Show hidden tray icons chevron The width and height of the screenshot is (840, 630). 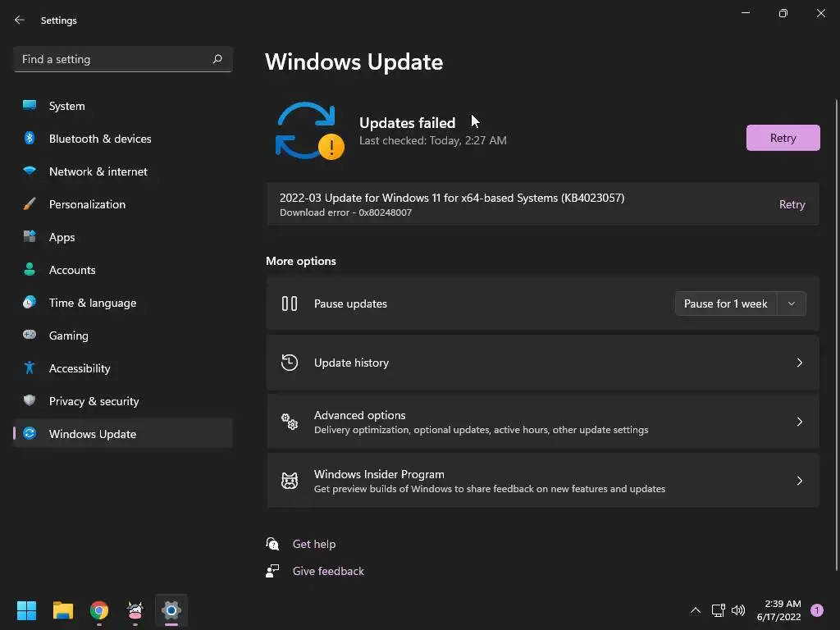(696, 610)
